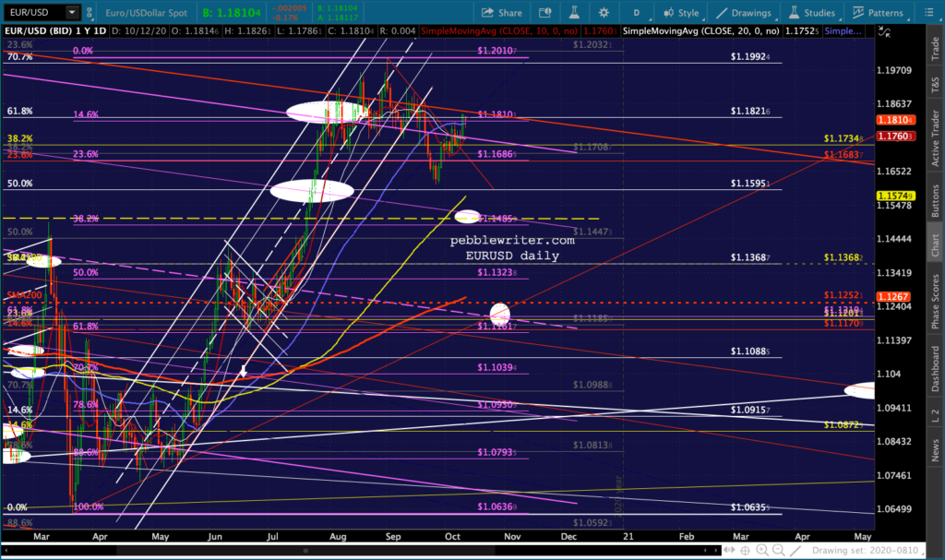Click the zoom in magnifier icon
Screen dimensions: 945x560
762,551
